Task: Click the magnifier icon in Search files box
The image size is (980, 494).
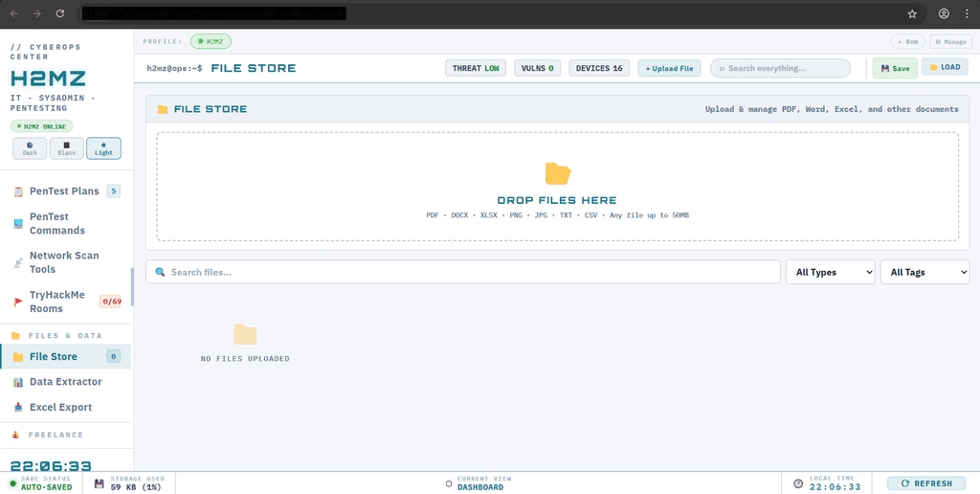Action: (160, 272)
